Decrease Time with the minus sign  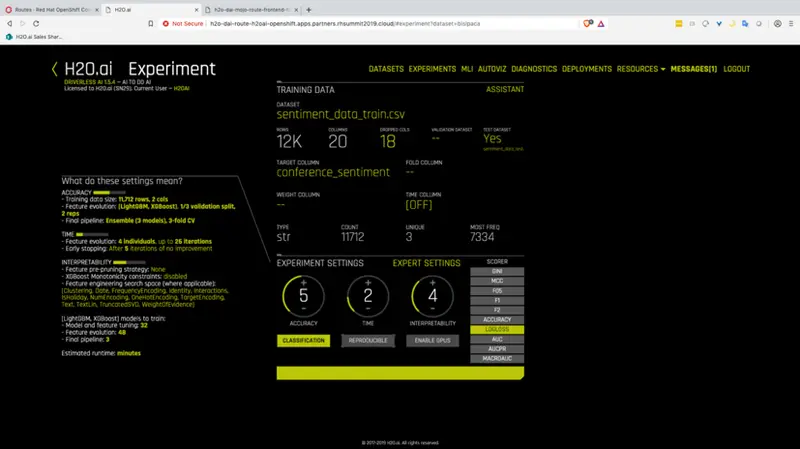[x=368, y=309]
